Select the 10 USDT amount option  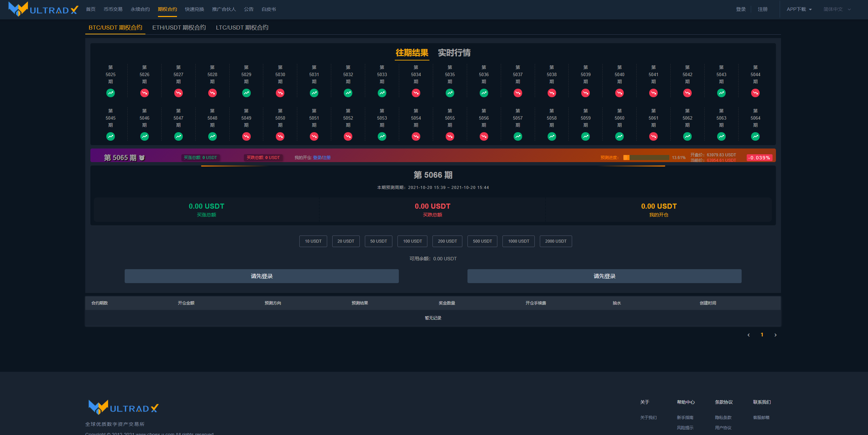click(313, 241)
